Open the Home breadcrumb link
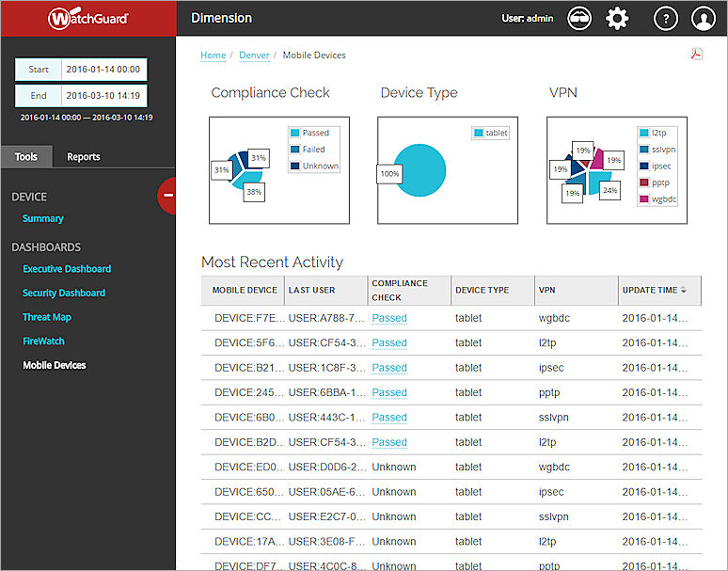The image size is (728, 571). click(x=213, y=56)
